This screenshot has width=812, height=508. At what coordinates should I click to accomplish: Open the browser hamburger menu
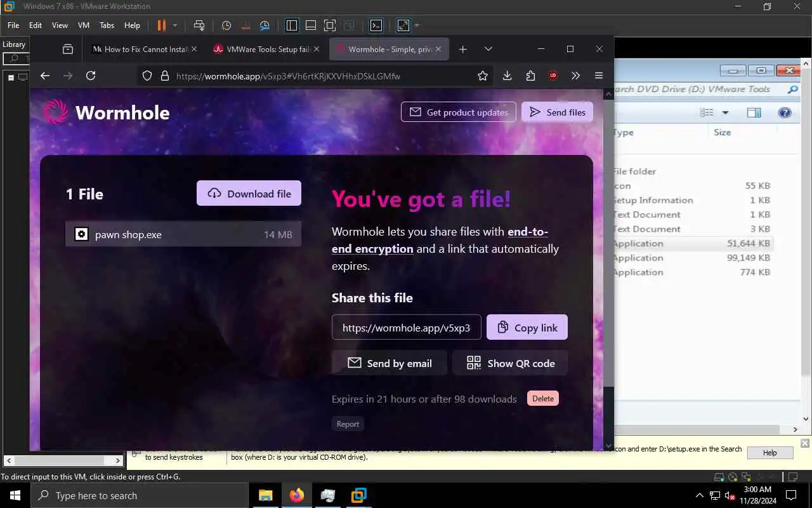(x=599, y=76)
